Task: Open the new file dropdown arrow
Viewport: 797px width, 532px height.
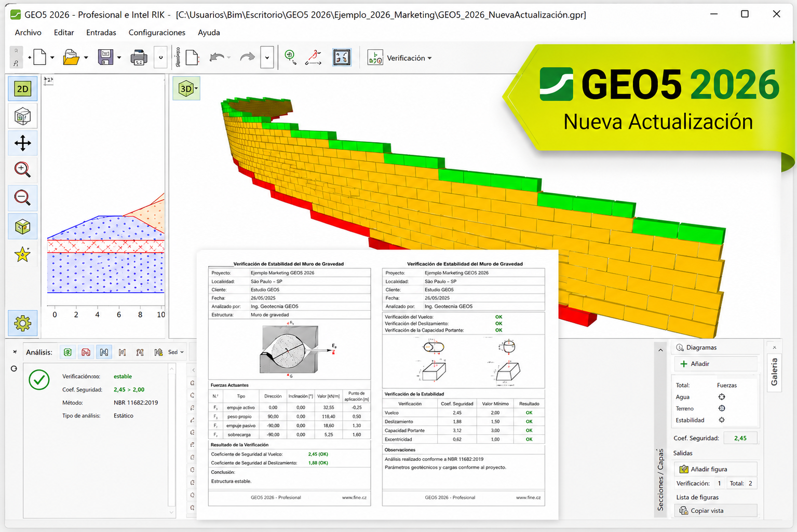Action: click(52, 58)
